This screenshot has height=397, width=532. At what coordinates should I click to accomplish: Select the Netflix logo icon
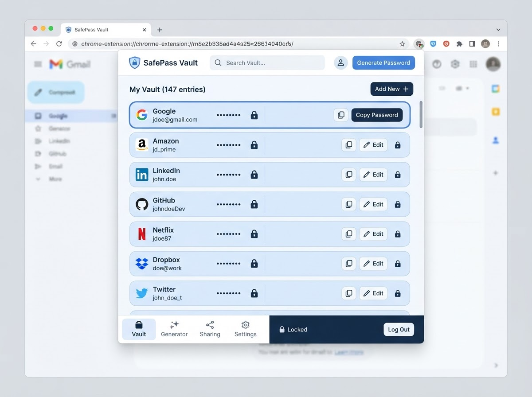point(141,234)
